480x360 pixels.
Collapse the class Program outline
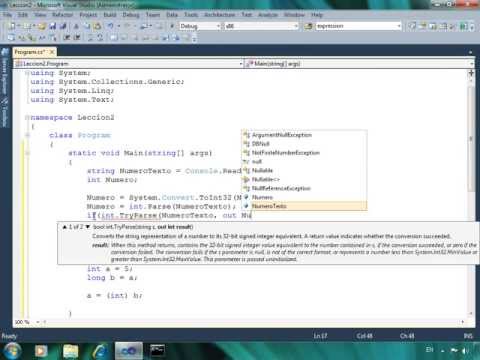(27, 135)
